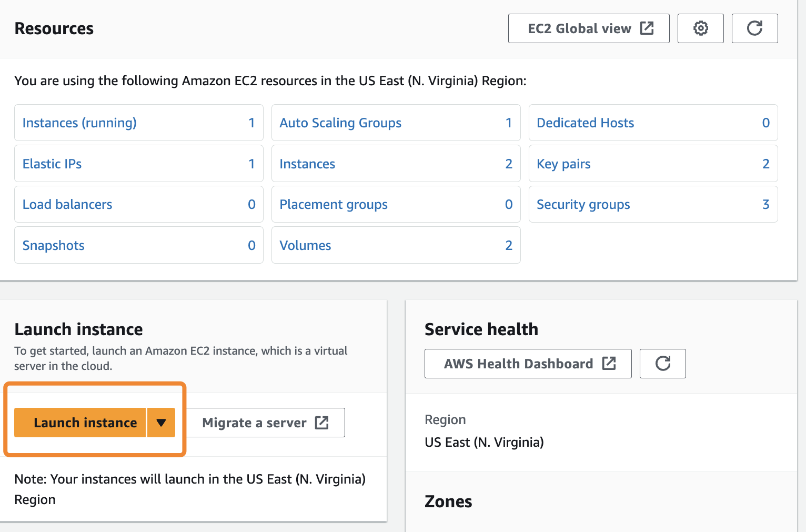The width and height of the screenshot is (806, 532).
Task: Go to Dedicated Hosts
Action: [x=585, y=123]
